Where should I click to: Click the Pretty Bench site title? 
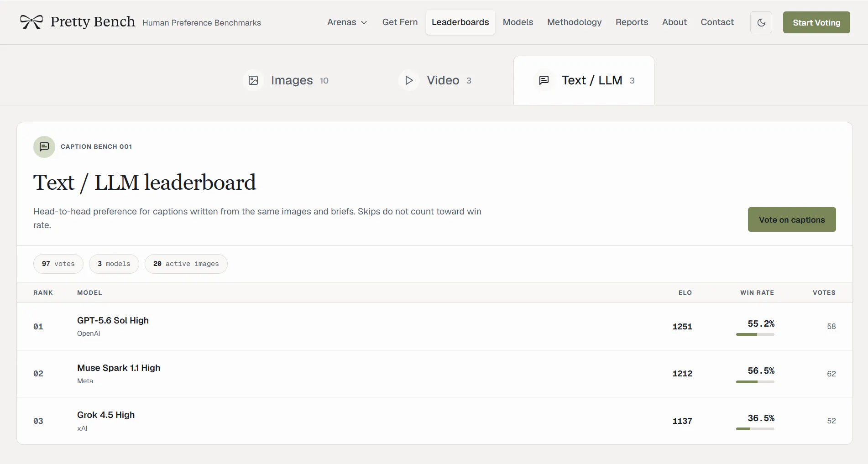coord(93,21)
